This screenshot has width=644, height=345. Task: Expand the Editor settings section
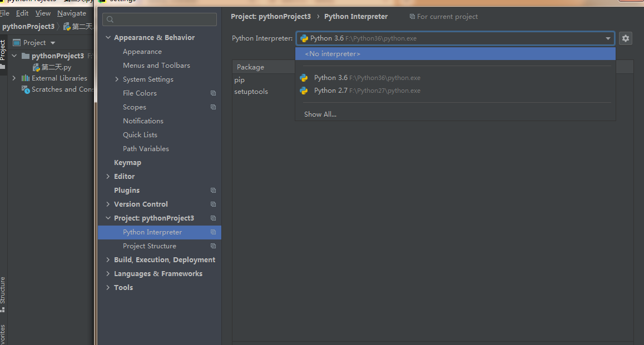click(x=108, y=177)
